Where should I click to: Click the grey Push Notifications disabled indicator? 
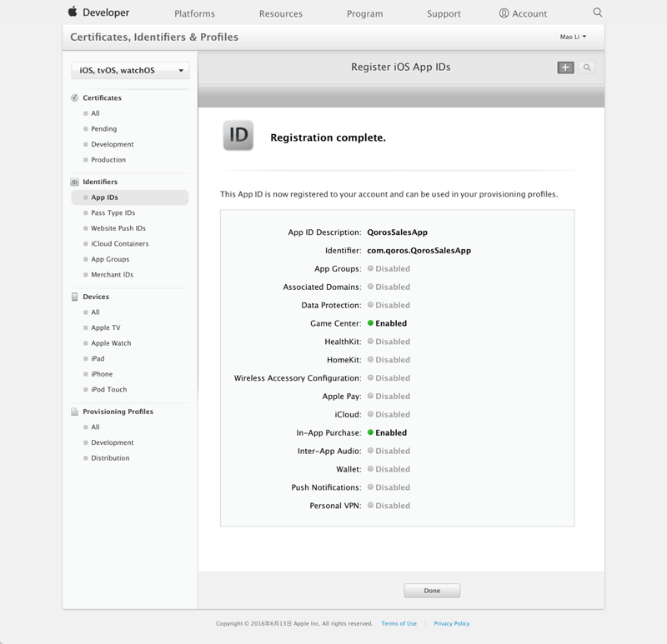[370, 487]
